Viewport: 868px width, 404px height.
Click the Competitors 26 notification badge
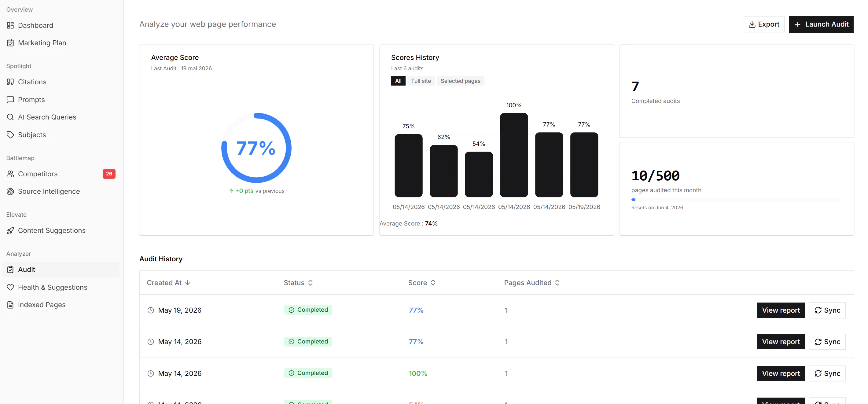click(109, 174)
